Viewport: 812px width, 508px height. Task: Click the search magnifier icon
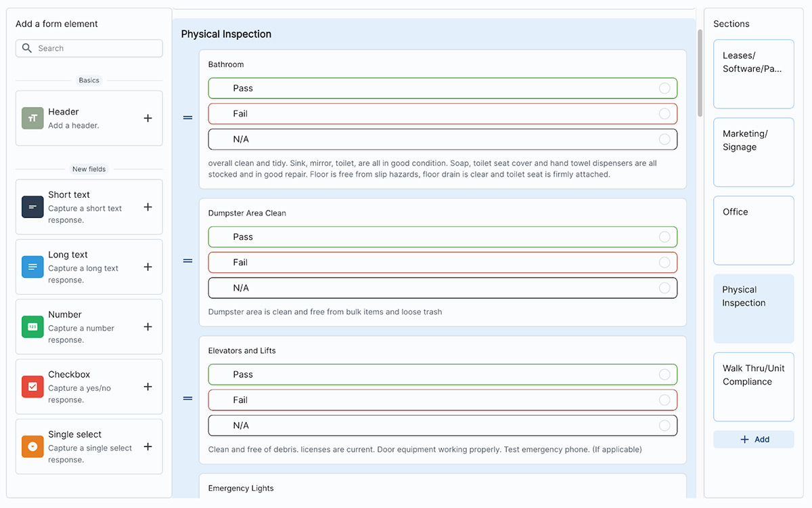tap(27, 48)
